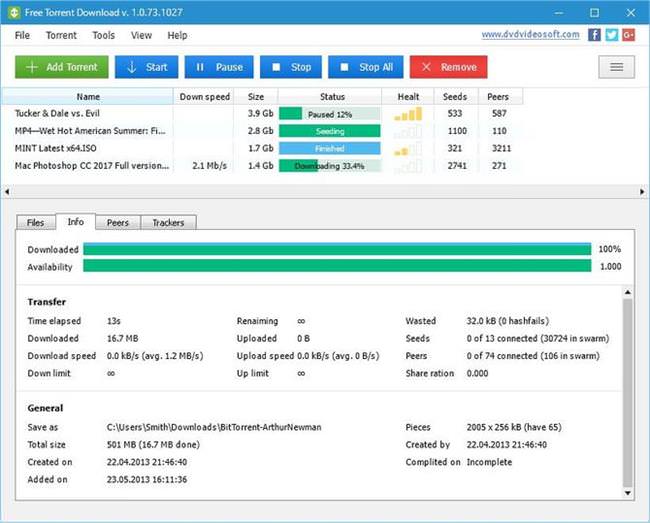Viewport: 650px width, 523px height.
Task: Click the Incomplete completed-on value
Action: (489, 462)
